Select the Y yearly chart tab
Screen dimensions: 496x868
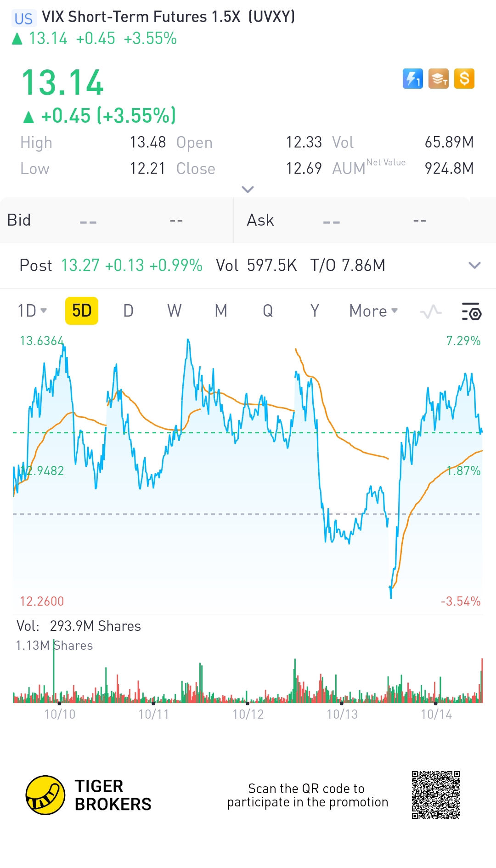pyautogui.click(x=315, y=311)
